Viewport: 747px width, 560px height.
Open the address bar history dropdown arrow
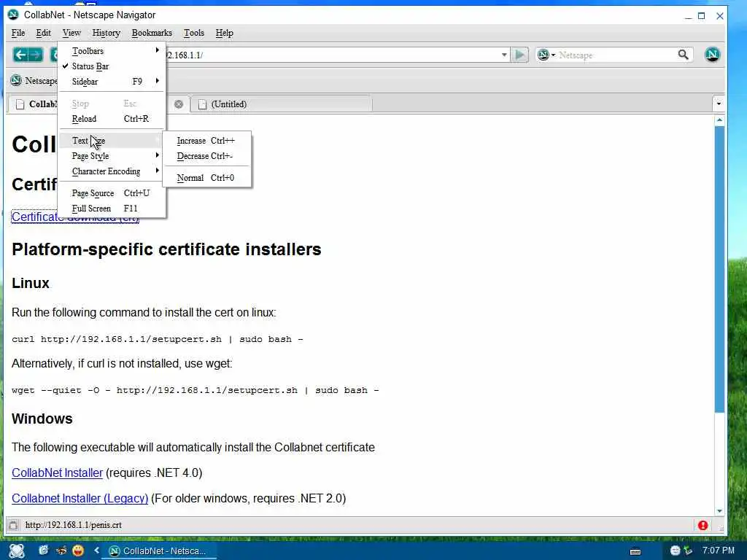point(504,55)
